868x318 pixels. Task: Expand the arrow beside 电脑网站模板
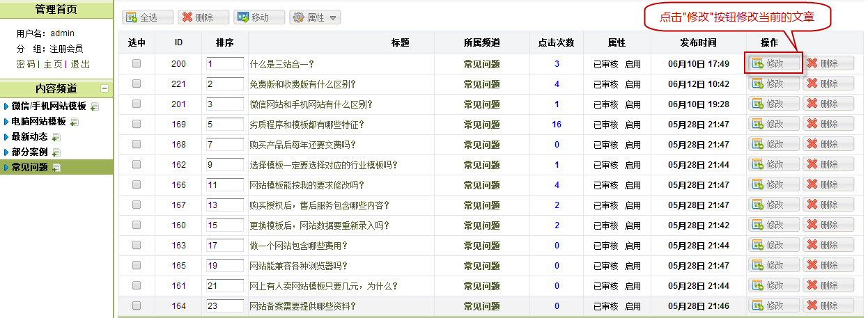coord(6,122)
